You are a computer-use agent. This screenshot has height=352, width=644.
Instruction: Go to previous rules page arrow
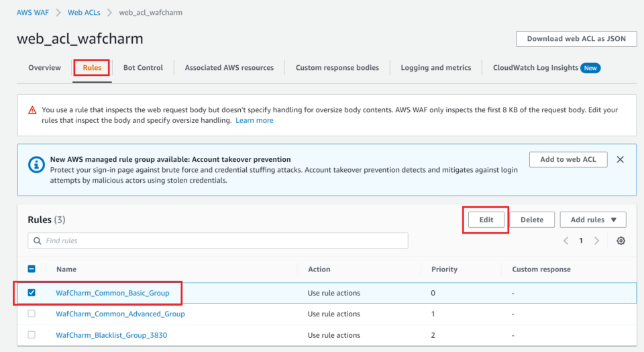(566, 241)
